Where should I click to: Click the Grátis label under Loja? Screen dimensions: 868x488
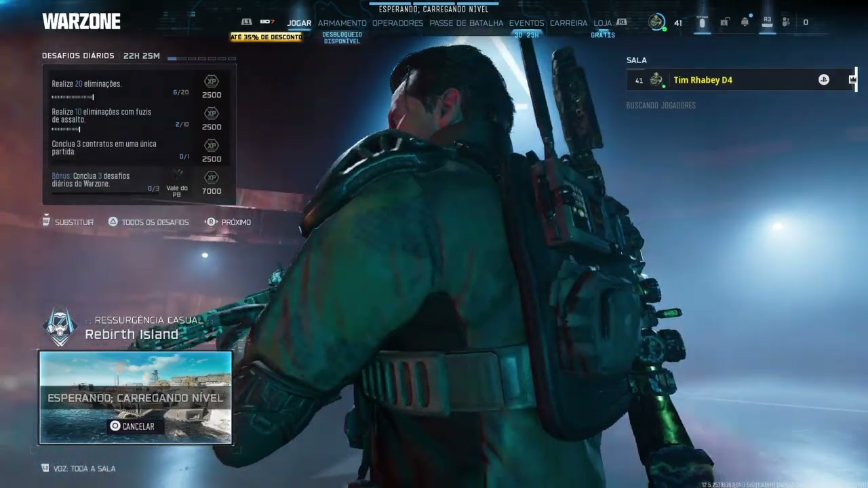pyautogui.click(x=602, y=35)
